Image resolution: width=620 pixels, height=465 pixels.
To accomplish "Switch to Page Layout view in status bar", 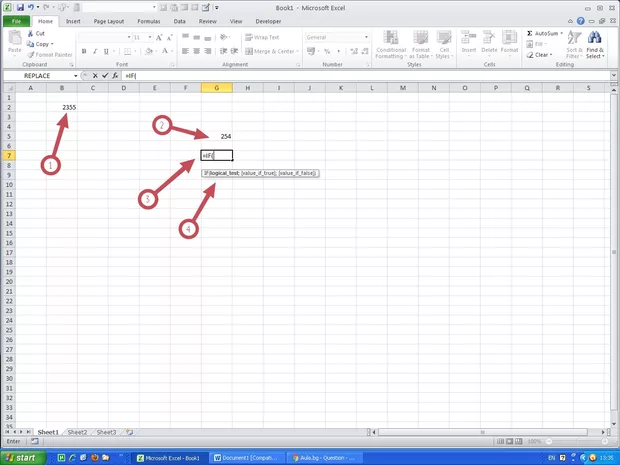I will tap(510, 441).
